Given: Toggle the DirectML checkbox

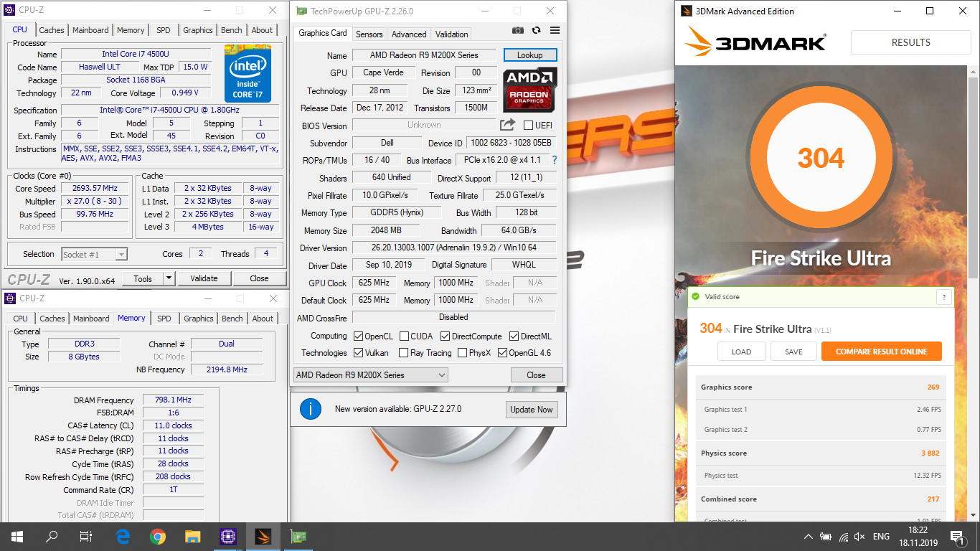Looking at the screenshot, I should (514, 336).
